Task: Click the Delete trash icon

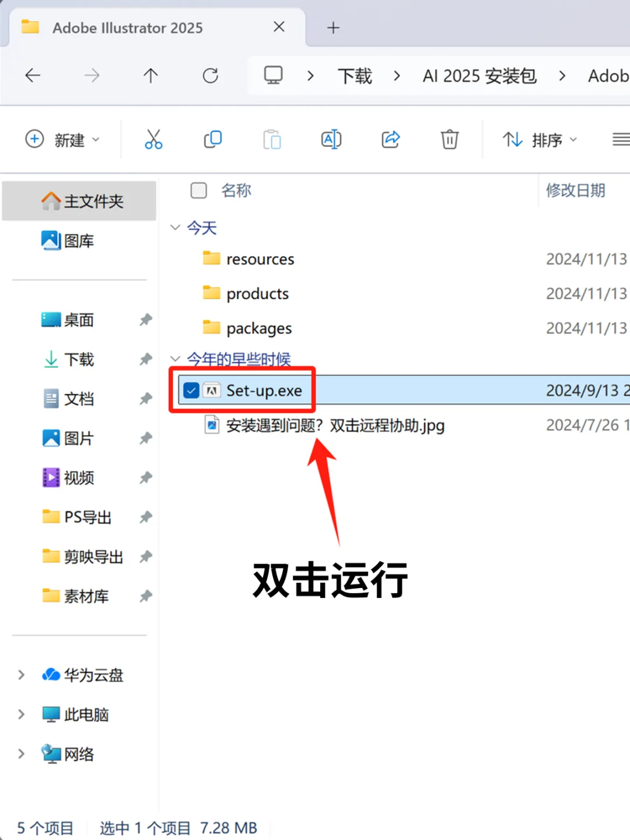Action: (449, 139)
